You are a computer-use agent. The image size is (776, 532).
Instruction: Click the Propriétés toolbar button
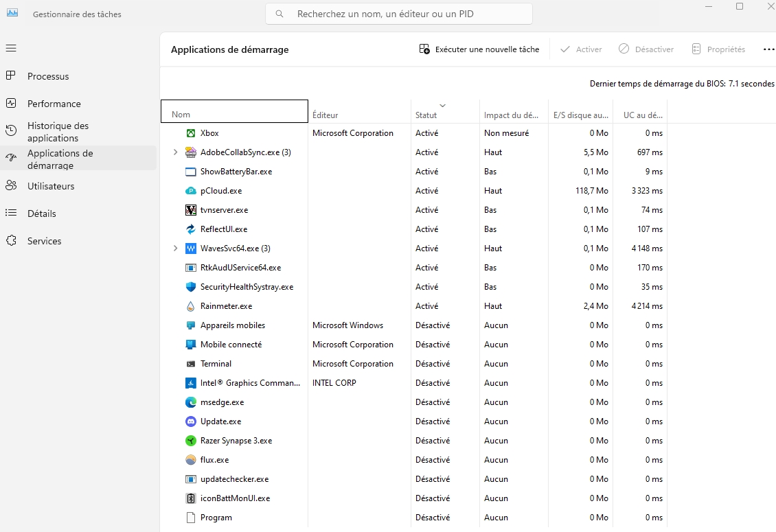click(718, 49)
